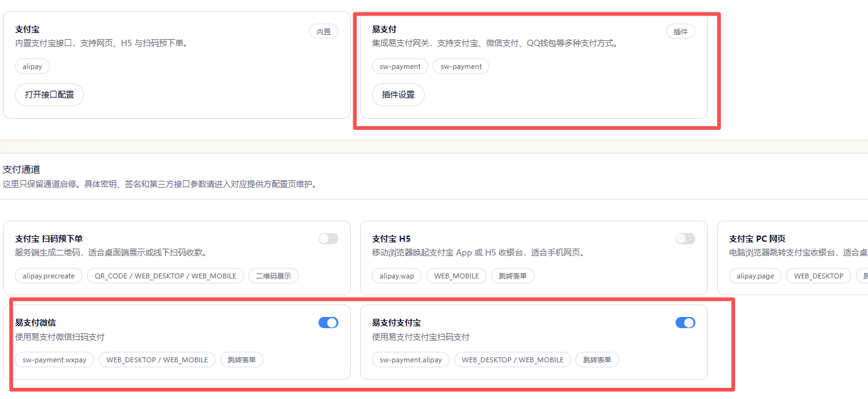Enable the 支付宝 扫码预下单 channel switch

[328, 239]
